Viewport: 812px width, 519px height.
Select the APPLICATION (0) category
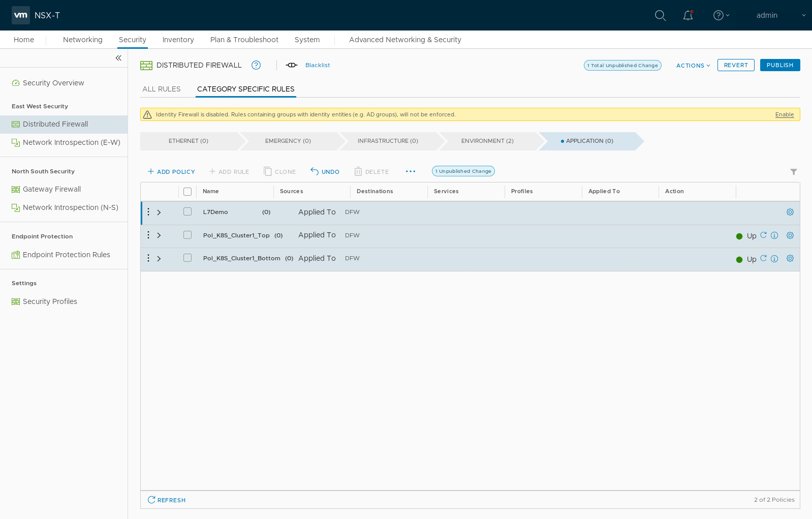(x=587, y=141)
